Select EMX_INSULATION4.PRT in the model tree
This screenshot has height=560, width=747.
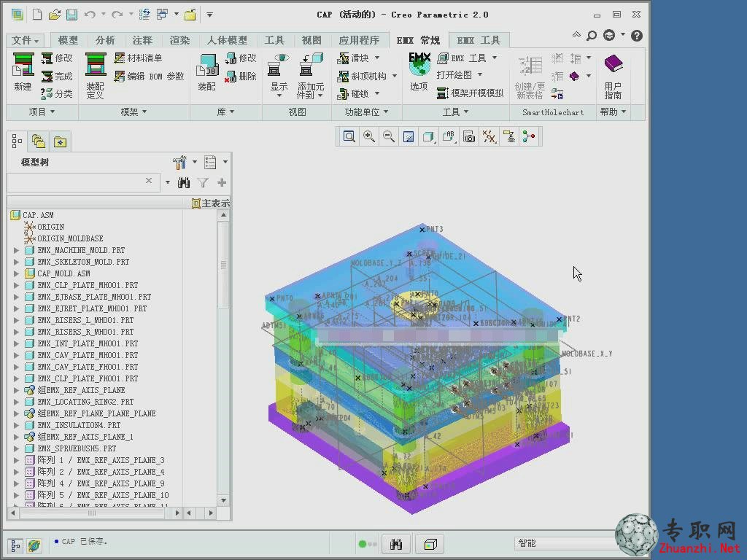[x=79, y=425]
